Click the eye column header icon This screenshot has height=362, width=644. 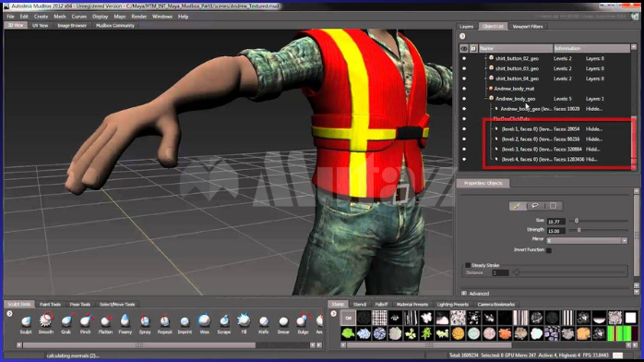point(464,49)
